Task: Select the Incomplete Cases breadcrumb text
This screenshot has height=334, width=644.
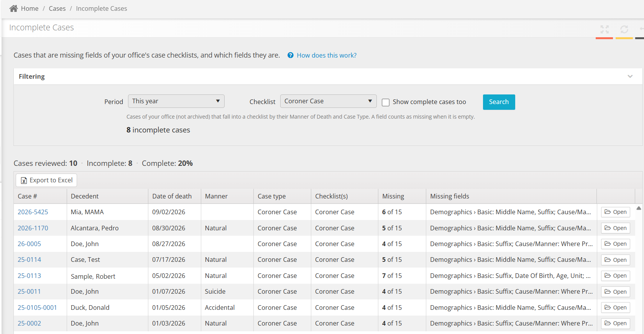Action: point(102,8)
